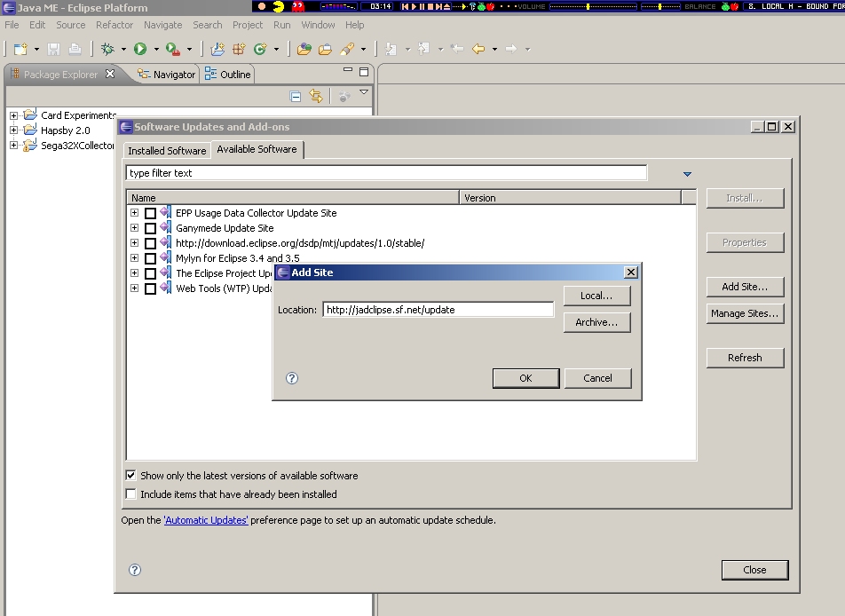Click the Manage Sites... button

pos(745,313)
